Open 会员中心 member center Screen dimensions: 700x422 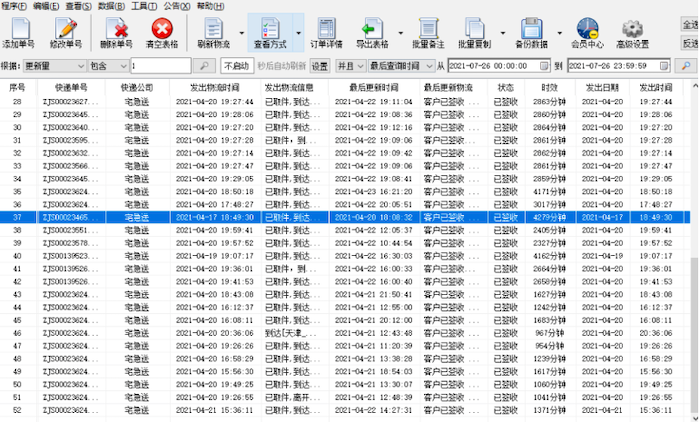pos(588,32)
